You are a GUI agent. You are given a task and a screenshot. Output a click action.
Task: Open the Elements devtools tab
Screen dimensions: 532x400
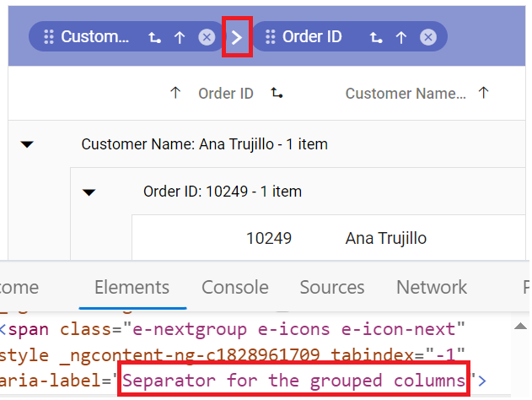coord(132,287)
